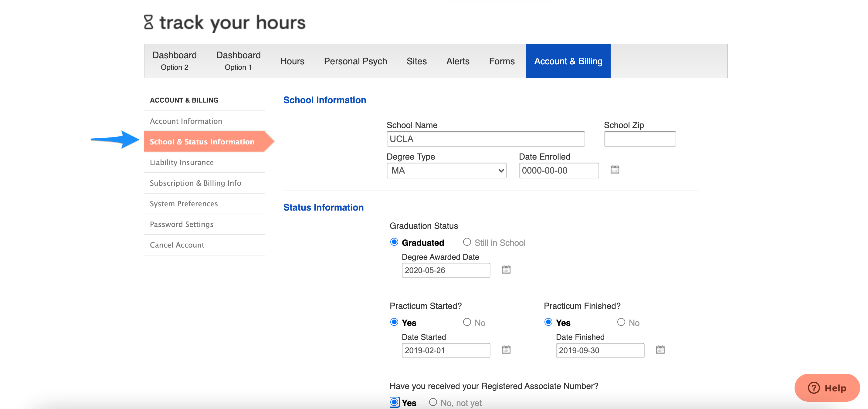Open Cancel Account page
The height and width of the screenshot is (409, 868).
coord(204,245)
